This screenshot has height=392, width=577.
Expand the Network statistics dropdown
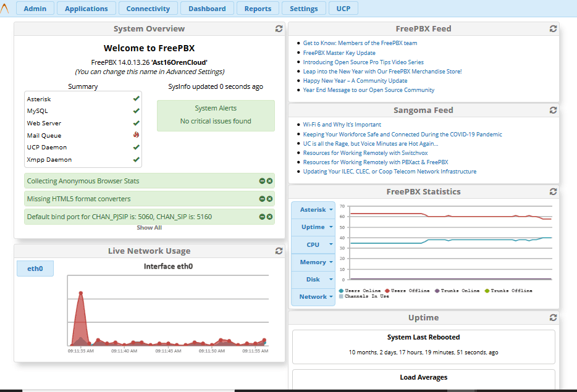pos(313,297)
